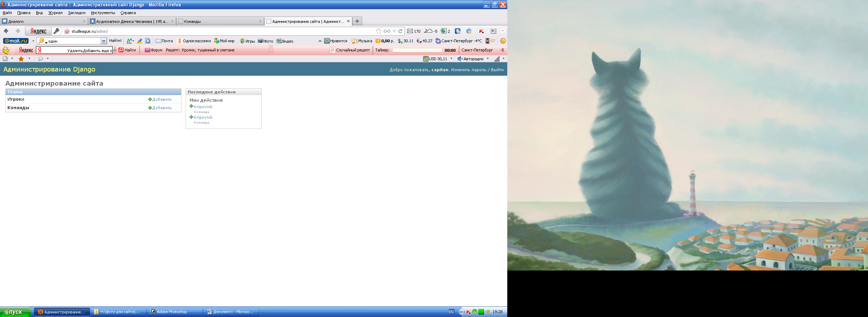The image size is (868, 317).
Task: Expand the Mail.ru search box dropdown arrow
Action: coord(104,41)
